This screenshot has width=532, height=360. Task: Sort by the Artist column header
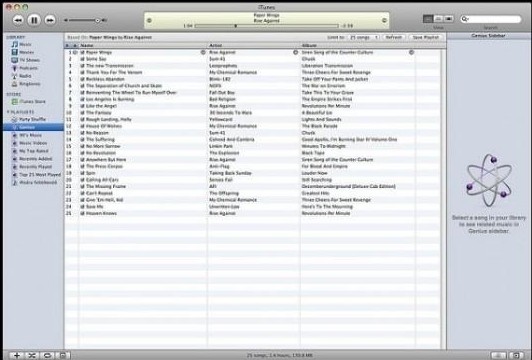point(254,45)
